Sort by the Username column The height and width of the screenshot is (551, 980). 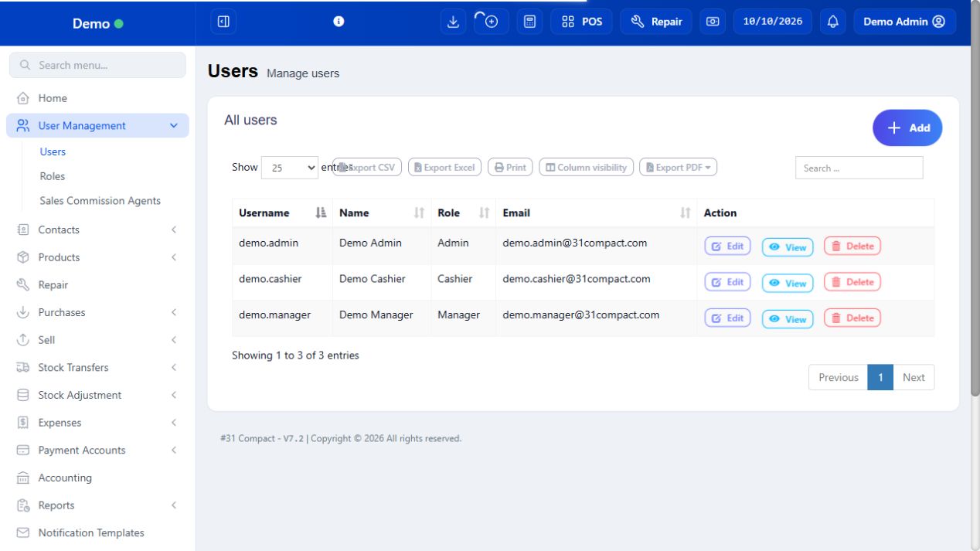[282, 213]
